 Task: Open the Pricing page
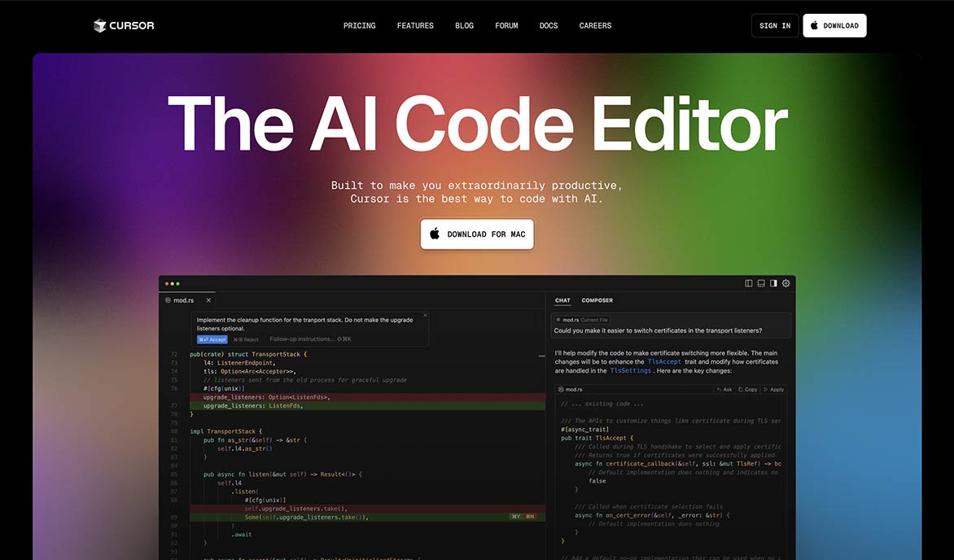click(360, 25)
